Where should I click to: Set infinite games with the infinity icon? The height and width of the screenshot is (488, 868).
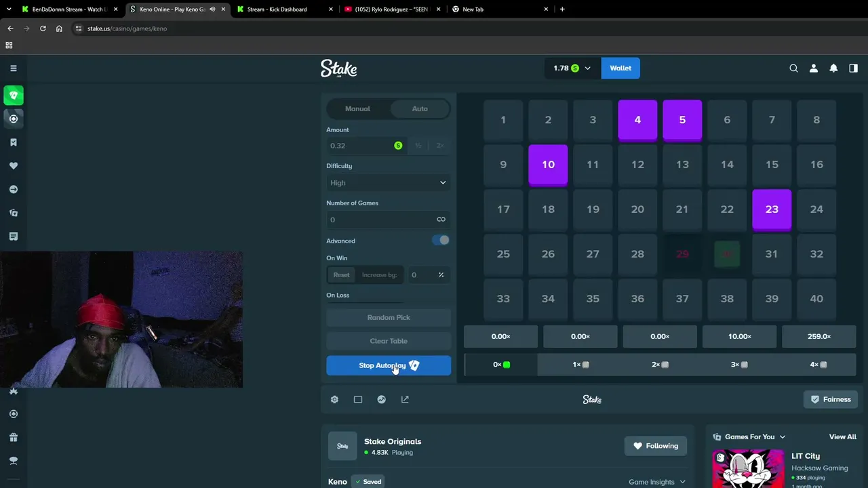coord(441,220)
